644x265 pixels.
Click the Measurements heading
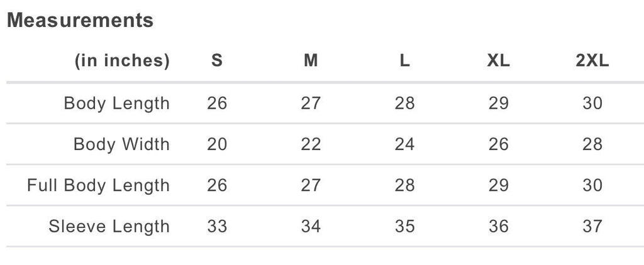pyautogui.click(x=80, y=20)
